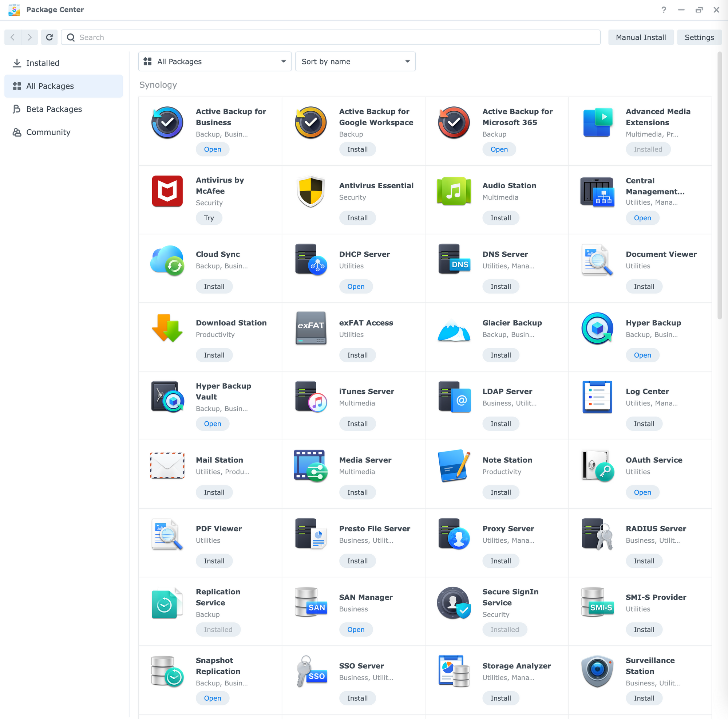728x720 pixels.
Task: Click the Active Backup for Microsoft 365 icon
Action: click(x=454, y=122)
